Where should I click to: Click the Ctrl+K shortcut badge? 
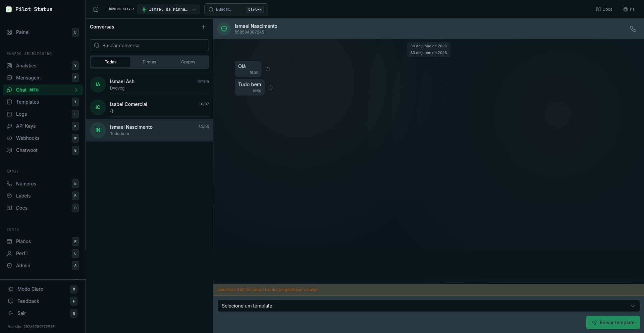(x=255, y=9)
